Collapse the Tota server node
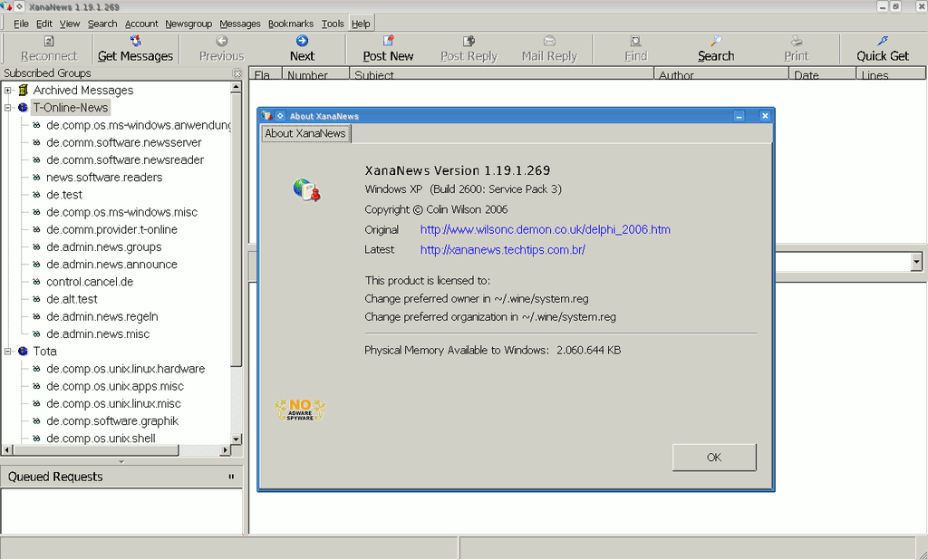The height and width of the screenshot is (560, 928). (x=8, y=352)
